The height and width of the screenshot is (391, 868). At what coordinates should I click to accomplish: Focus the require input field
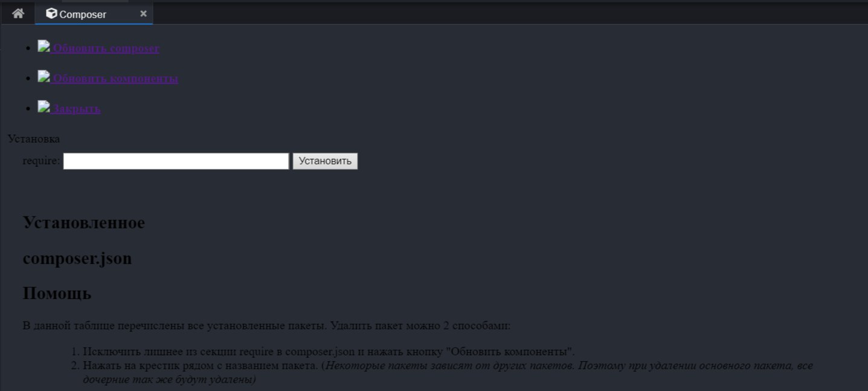(x=176, y=161)
